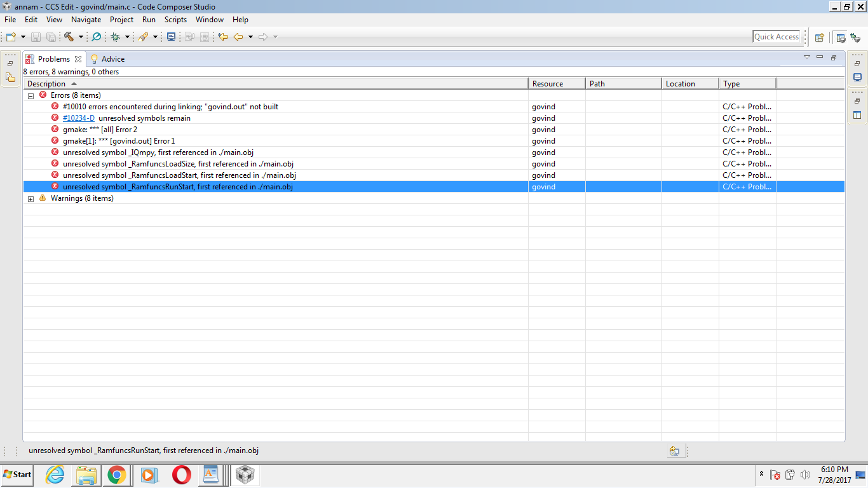Screen dimensions: 868x488
Task: Switch to the CCS Debug perspective icon
Action: coord(855,37)
